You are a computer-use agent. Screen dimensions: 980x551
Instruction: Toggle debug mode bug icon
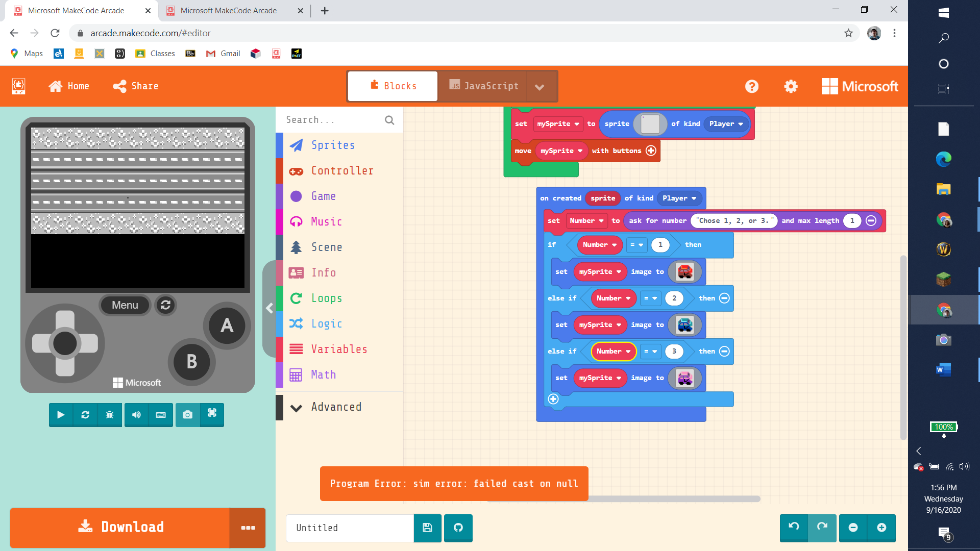(x=110, y=415)
